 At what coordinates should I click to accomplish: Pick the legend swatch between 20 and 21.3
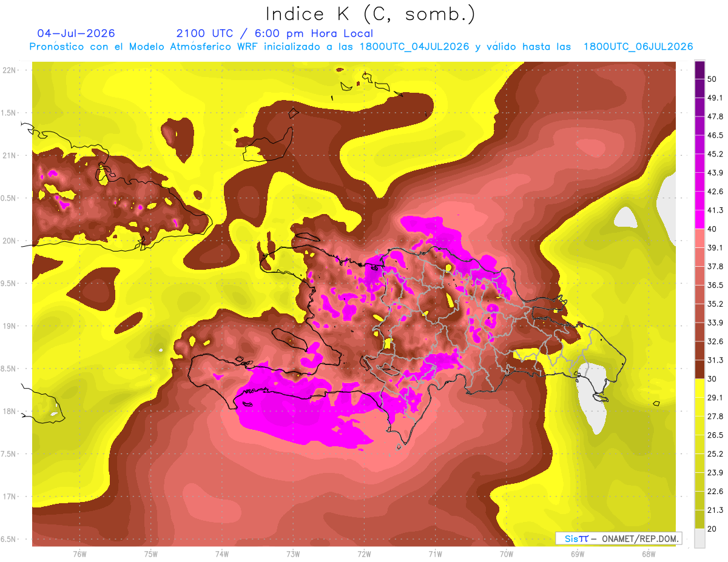(700, 519)
